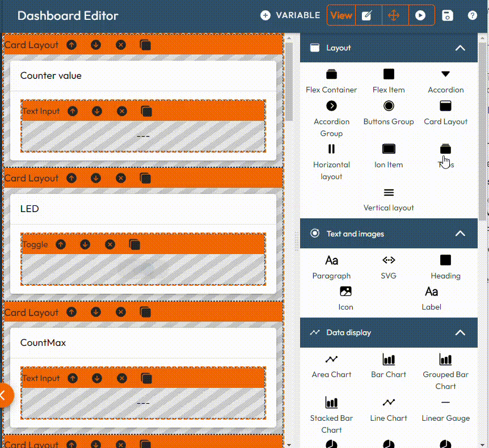Pick the Buttons Group component
Image resolution: width=489 pixels, height=448 pixels.
pos(389,106)
